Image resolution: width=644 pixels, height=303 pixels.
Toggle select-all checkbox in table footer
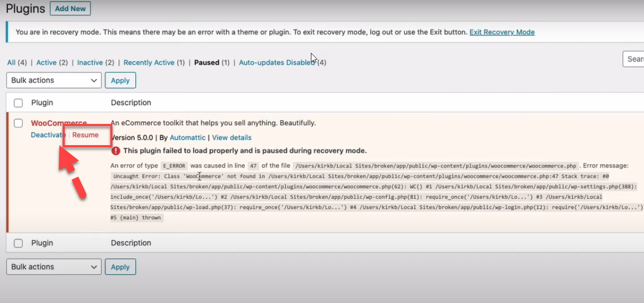click(19, 243)
